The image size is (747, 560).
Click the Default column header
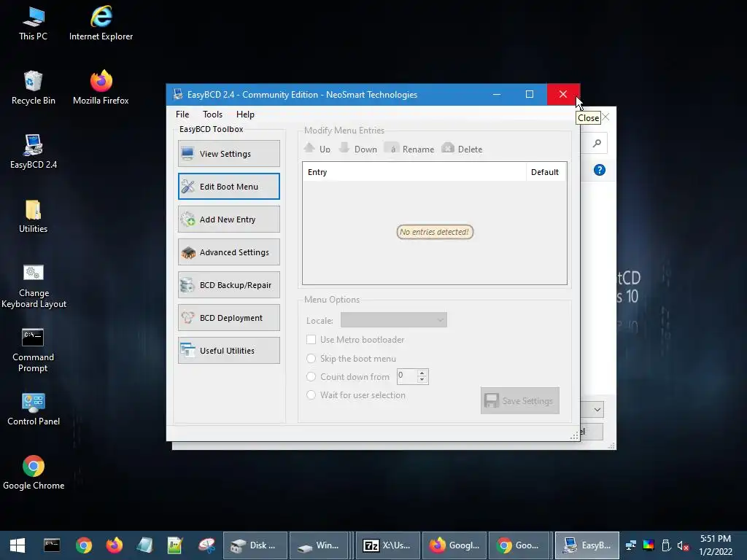coord(546,172)
